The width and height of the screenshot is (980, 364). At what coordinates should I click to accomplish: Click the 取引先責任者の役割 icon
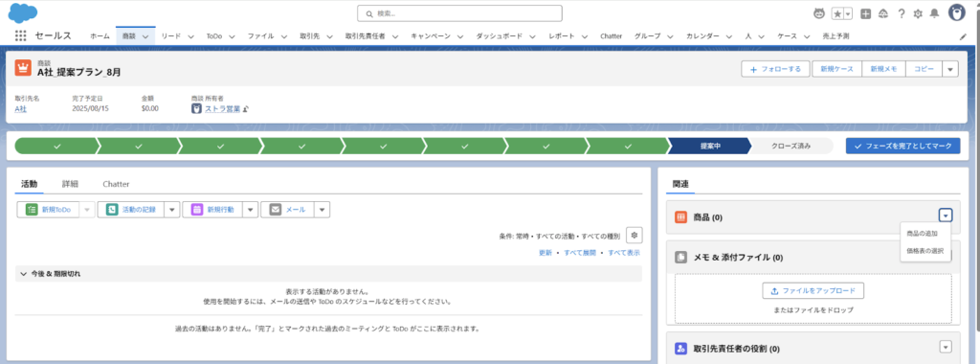[x=681, y=348]
